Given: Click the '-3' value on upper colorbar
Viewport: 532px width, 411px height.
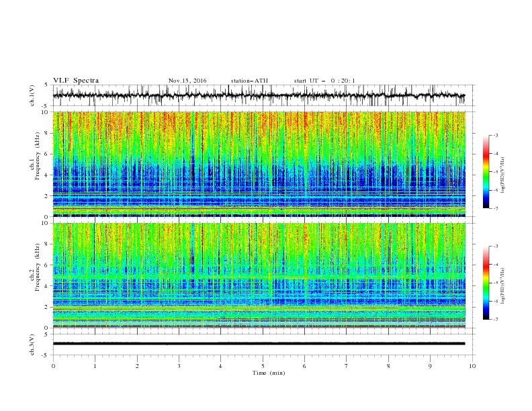Looking at the screenshot, I should coord(495,135).
